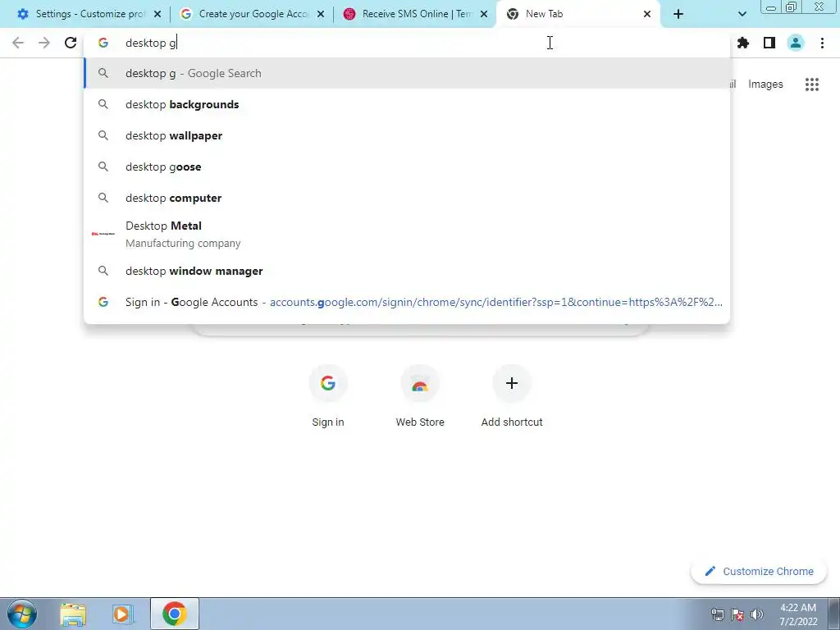Viewport: 840px width, 630px height.
Task: Open the Sign in shortcut tile
Action: point(328,395)
